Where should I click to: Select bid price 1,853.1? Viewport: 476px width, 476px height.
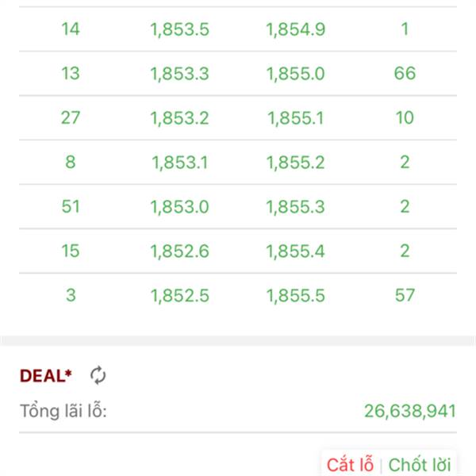(179, 163)
